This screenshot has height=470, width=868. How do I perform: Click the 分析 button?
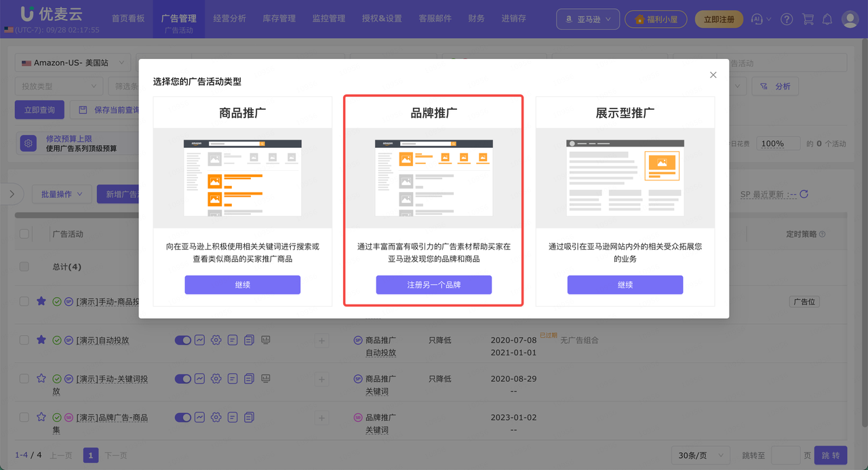[x=775, y=86]
